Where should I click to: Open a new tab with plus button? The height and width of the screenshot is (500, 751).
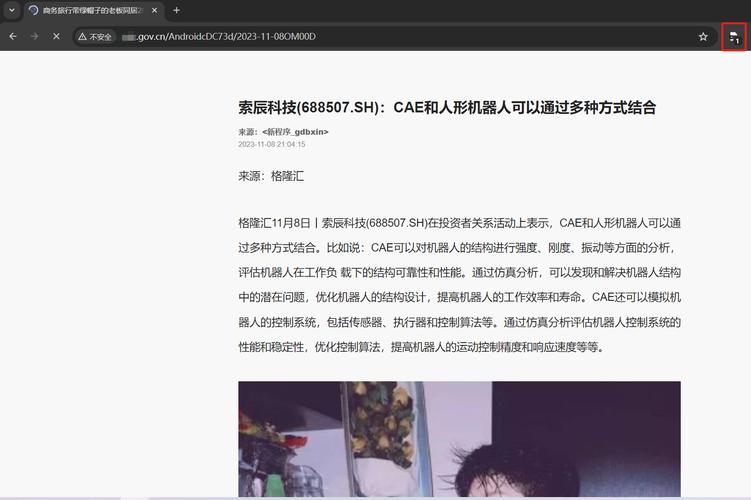[x=176, y=10]
